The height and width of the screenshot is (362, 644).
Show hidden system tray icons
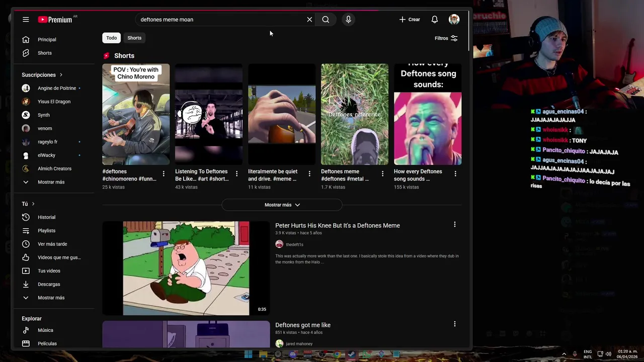pyautogui.click(x=563, y=354)
